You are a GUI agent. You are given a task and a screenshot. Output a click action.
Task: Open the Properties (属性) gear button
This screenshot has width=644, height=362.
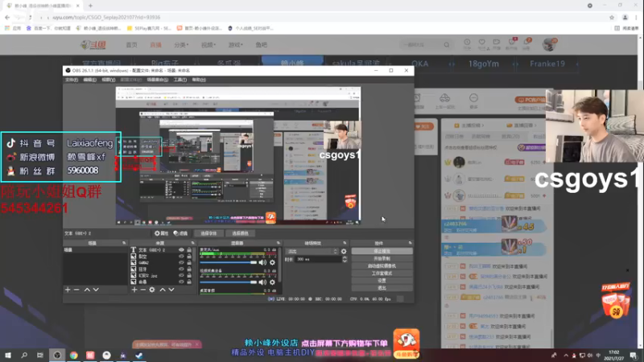click(x=162, y=233)
